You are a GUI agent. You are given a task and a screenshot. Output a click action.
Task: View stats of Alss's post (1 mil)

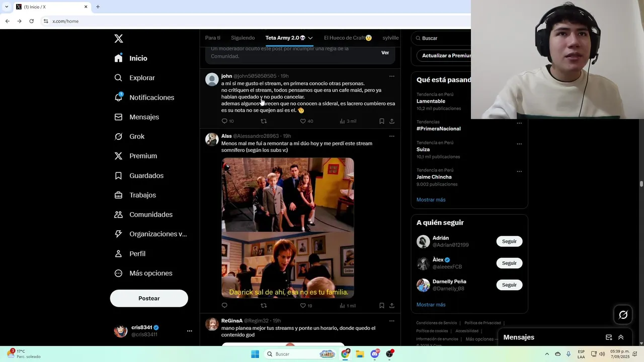[x=347, y=306]
